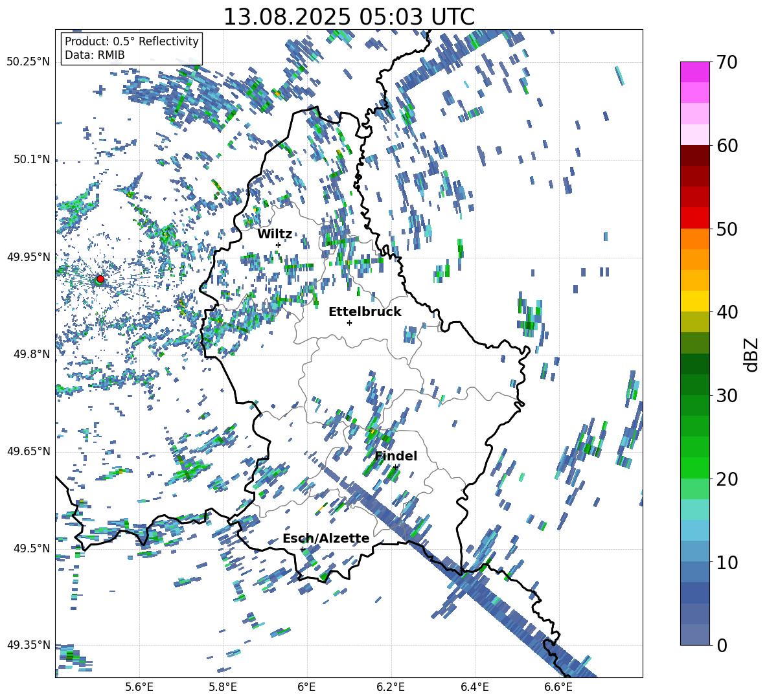Click the dark red colorbar segment below 60
The image size is (767, 700).
tap(695, 155)
